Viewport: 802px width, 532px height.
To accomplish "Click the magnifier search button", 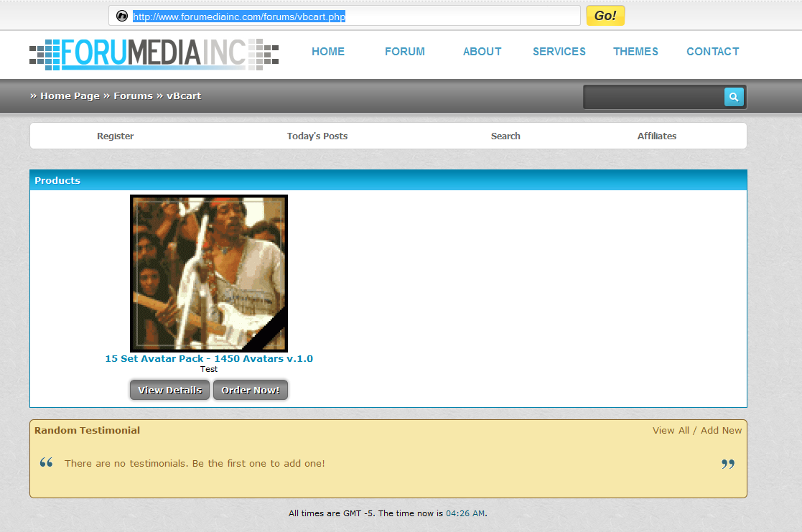I will (734, 97).
